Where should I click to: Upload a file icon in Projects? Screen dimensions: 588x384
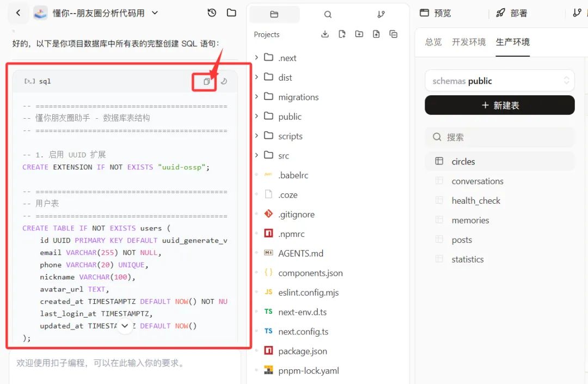point(376,34)
